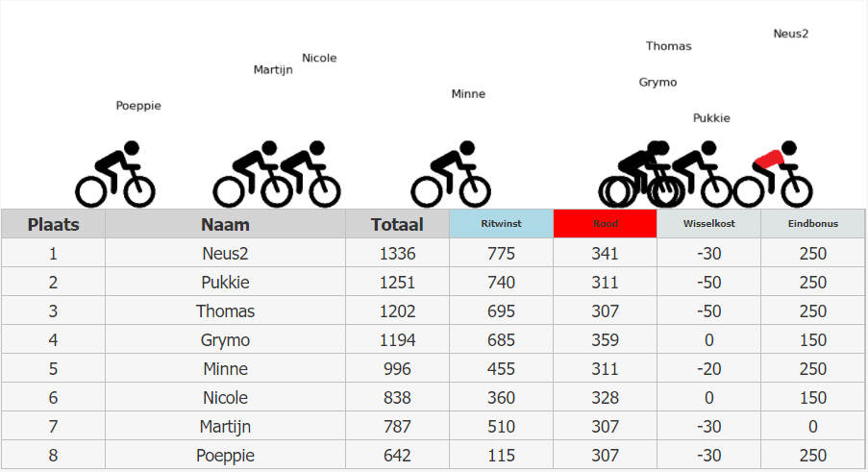Click the cyclist icon below the Nicole label
Screen dimensions: 868x472
coord(302,175)
